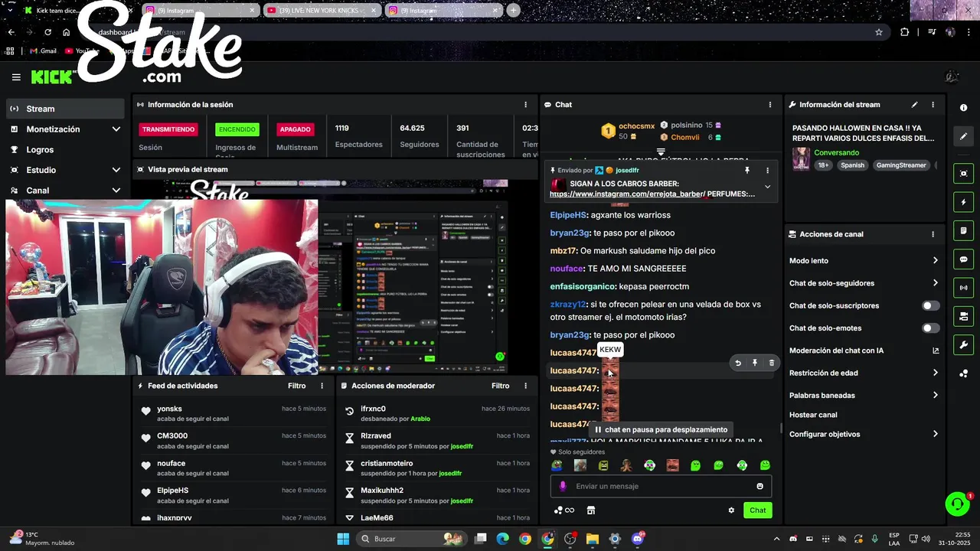Click Filtro in Acciones de moderador
The width and height of the screenshot is (980, 551).
point(500,386)
